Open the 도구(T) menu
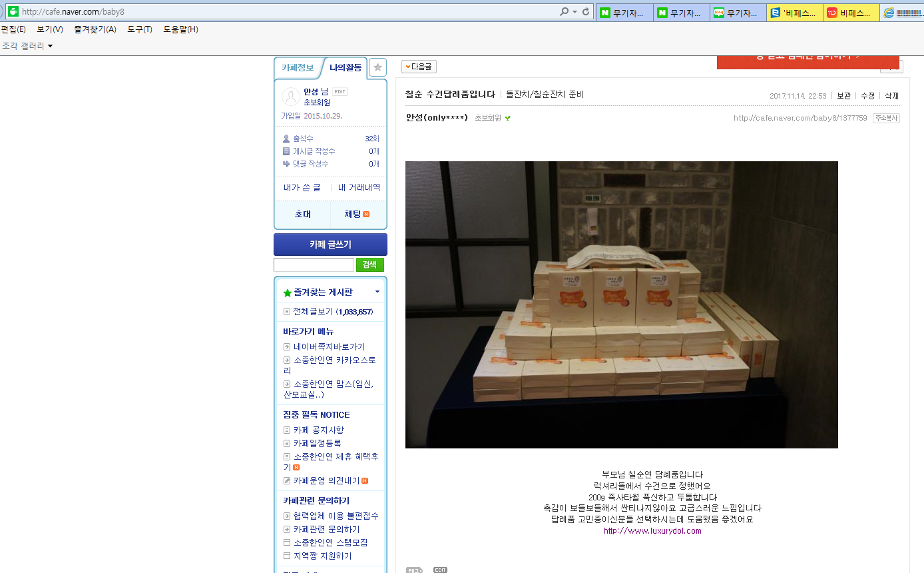The width and height of the screenshot is (924, 573). tap(140, 29)
